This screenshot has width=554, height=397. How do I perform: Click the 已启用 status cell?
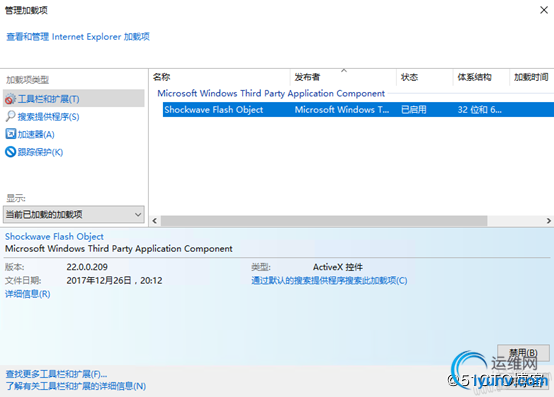pyautogui.click(x=414, y=109)
